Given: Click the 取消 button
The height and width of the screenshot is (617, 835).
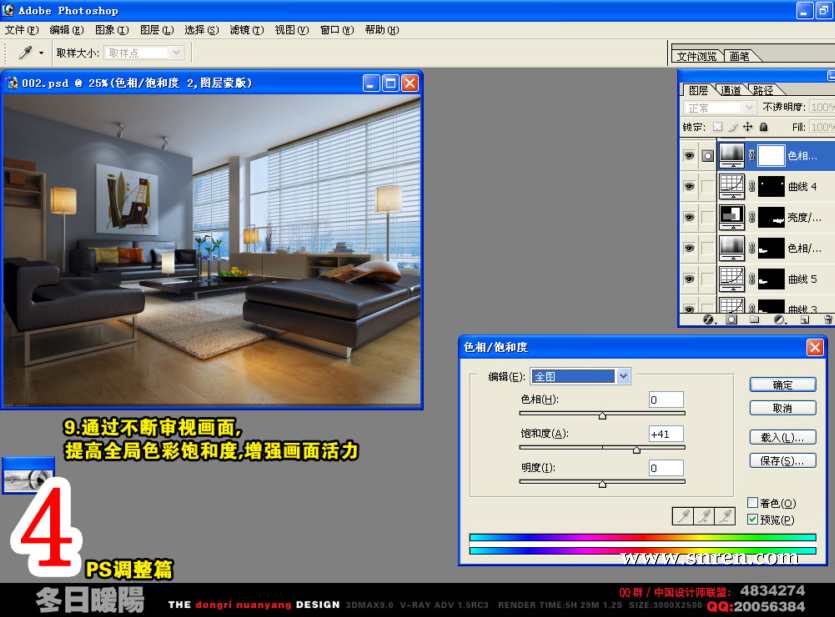Looking at the screenshot, I should point(783,408).
